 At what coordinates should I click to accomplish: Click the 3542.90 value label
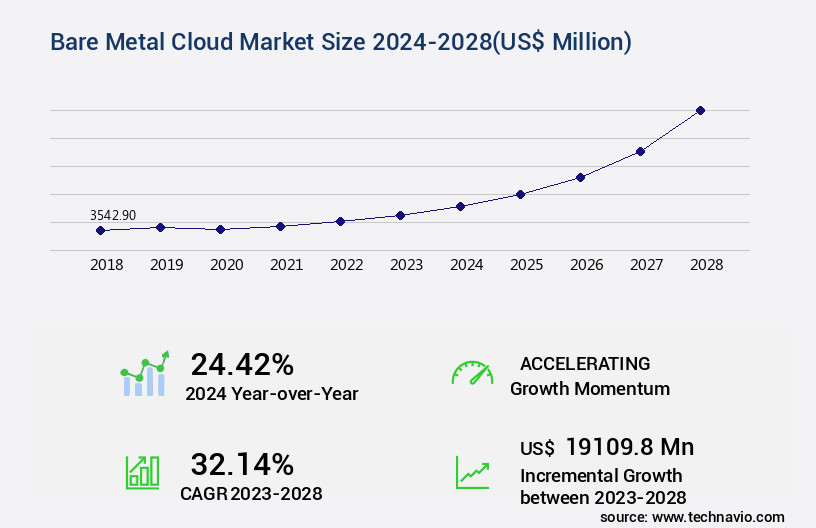[113, 215]
